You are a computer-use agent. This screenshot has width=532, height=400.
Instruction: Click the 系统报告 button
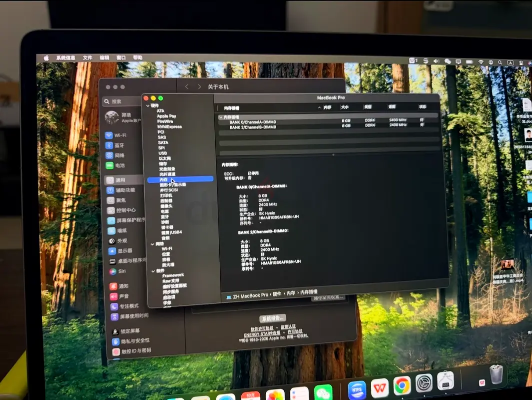pos(273,318)
